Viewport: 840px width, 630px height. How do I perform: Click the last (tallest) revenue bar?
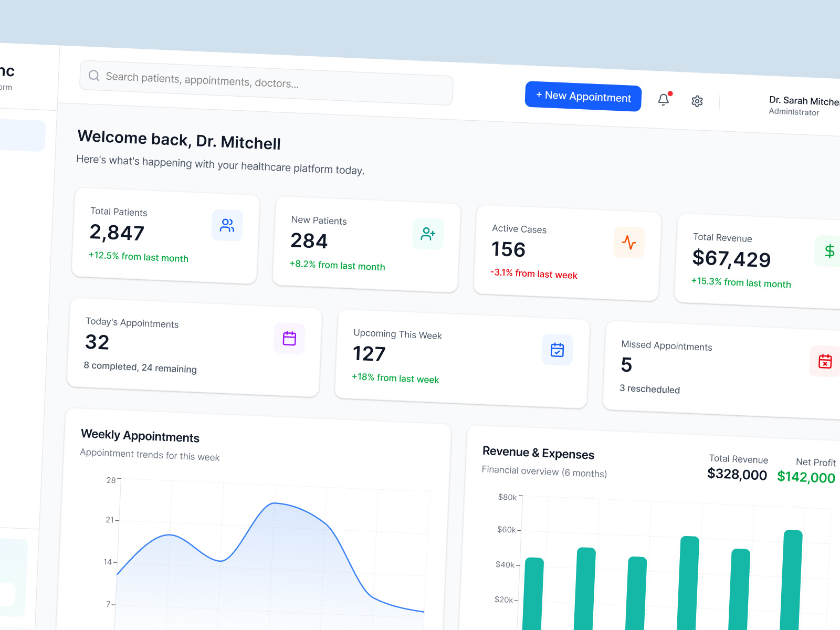point(792,580)
